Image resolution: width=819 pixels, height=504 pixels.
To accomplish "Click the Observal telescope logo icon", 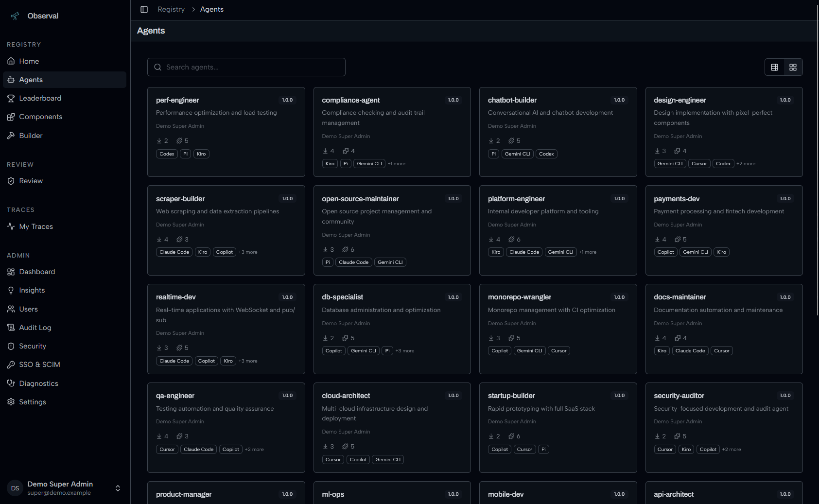I will click(15, 16).
